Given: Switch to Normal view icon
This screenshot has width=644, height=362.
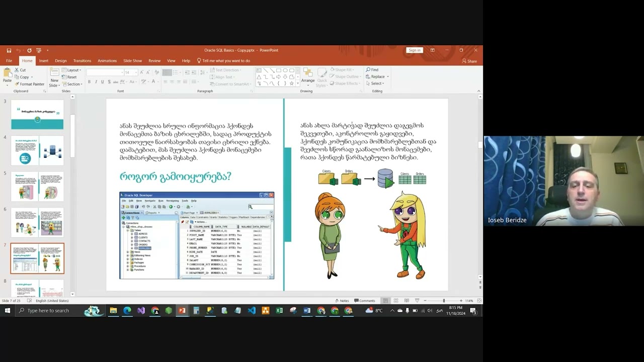Looking at the screenshot, I should click(x=385, y=301).
